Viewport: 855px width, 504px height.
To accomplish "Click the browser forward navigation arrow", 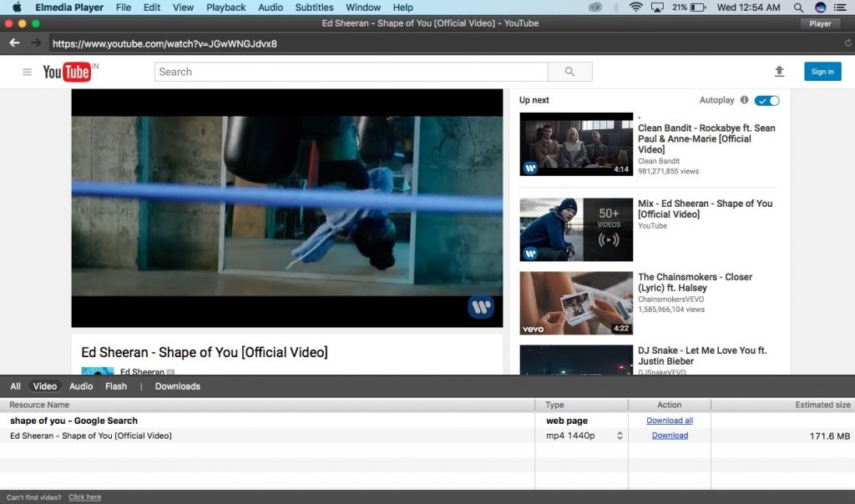I will point(34,43).
